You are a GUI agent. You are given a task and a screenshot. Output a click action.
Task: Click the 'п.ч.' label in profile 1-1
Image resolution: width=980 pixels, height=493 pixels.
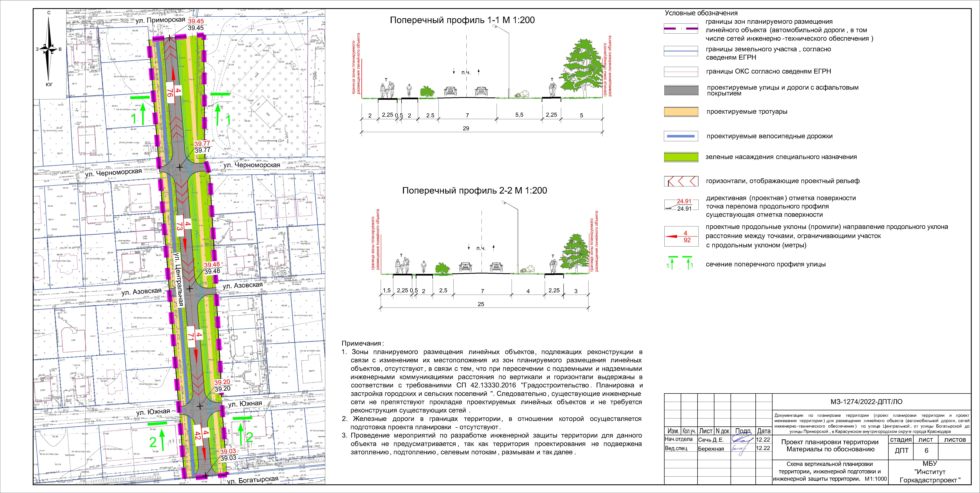(466, 72)
